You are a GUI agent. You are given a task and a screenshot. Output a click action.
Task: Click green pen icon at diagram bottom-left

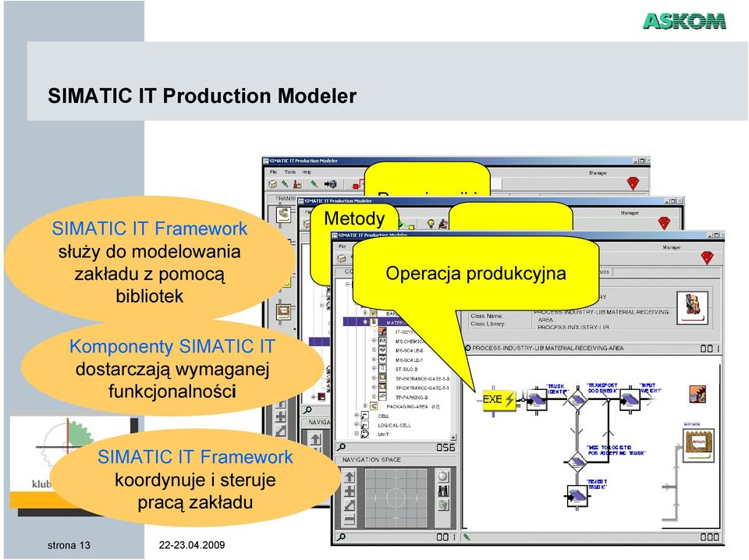[x=467, y=537]
